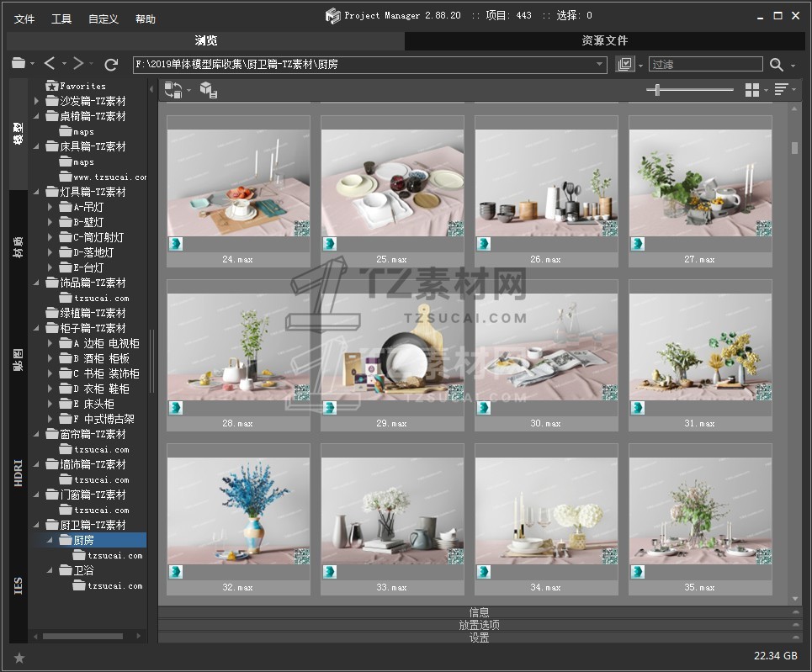Viewport: 812px width, 672px height.
Task: Open the 工具 menu
Action: 61,19
